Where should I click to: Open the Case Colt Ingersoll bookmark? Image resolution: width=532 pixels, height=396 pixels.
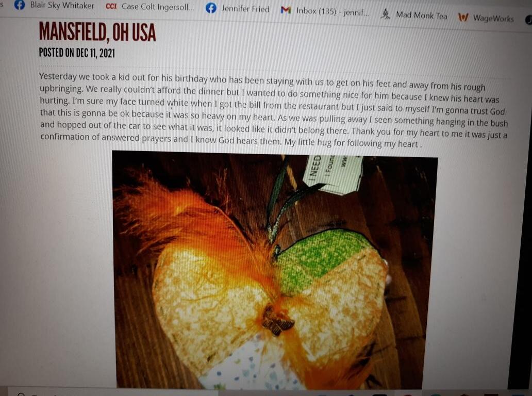158,7
